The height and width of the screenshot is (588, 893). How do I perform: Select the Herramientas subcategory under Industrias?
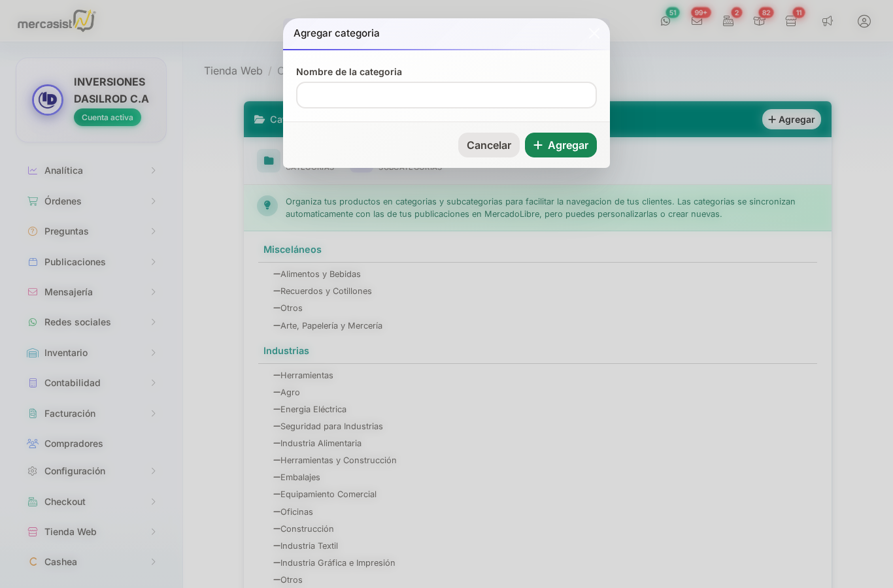tap(307, 376)
